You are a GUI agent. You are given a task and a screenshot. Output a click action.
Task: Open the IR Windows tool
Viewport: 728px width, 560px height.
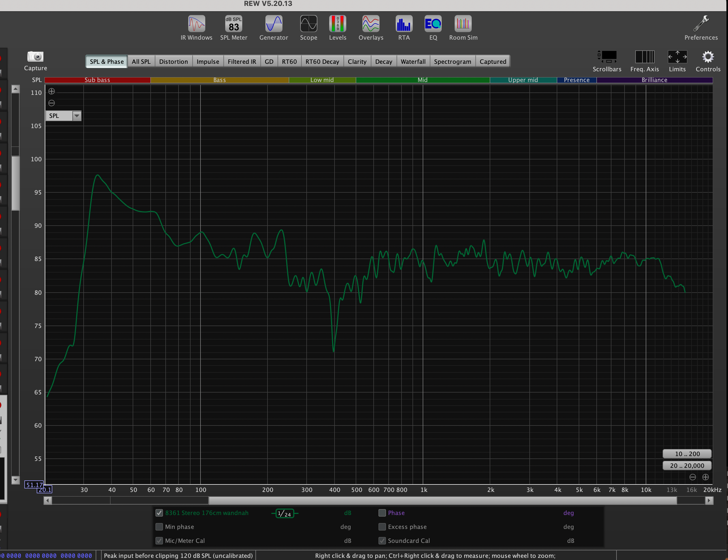(196, 24)
